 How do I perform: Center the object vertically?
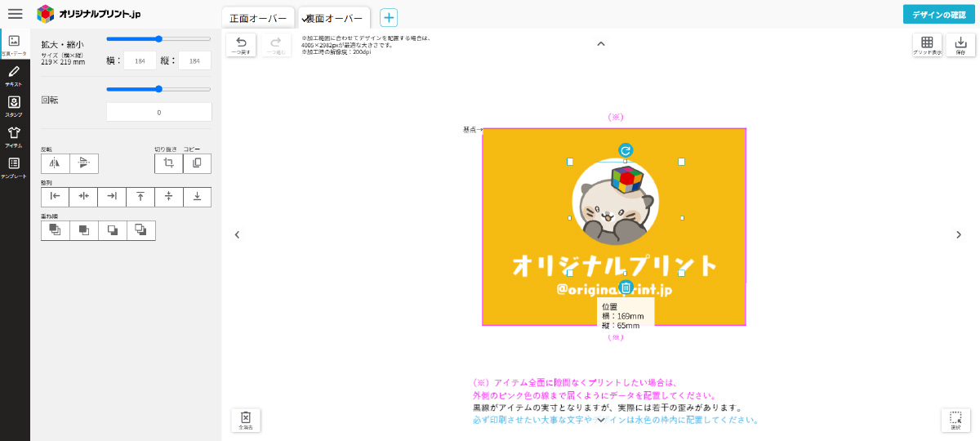[x=169, y=197]
